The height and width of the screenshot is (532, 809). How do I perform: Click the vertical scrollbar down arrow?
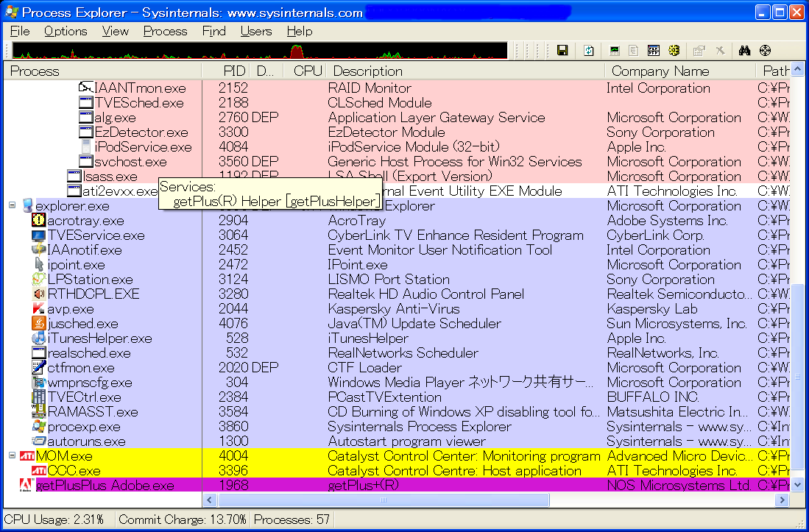point(797,485)
